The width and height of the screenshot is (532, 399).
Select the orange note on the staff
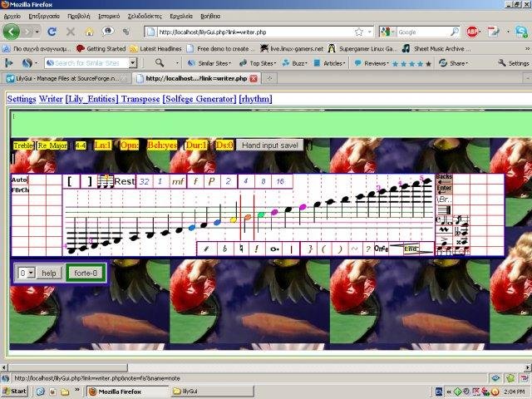(x=248, y=217)
